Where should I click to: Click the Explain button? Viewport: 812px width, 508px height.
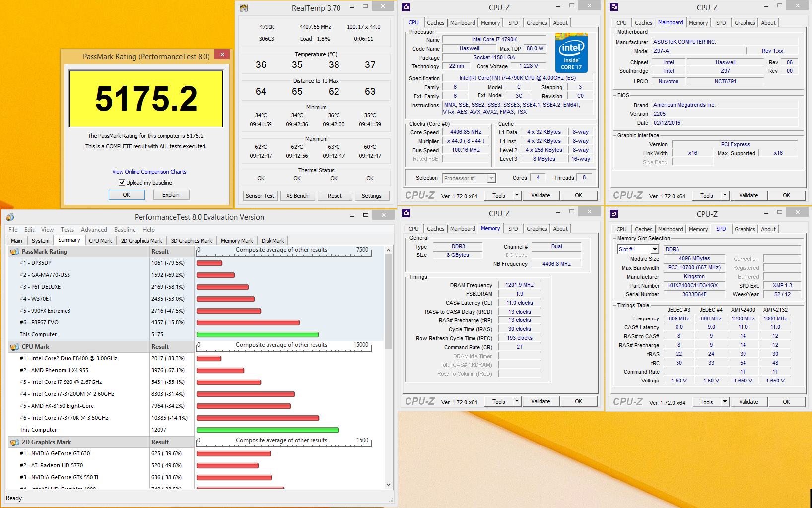coord(171,195)
